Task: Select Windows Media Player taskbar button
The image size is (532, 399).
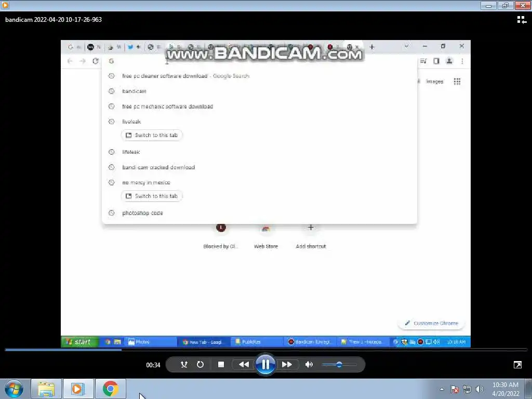Action: click(x=78, y=389)
